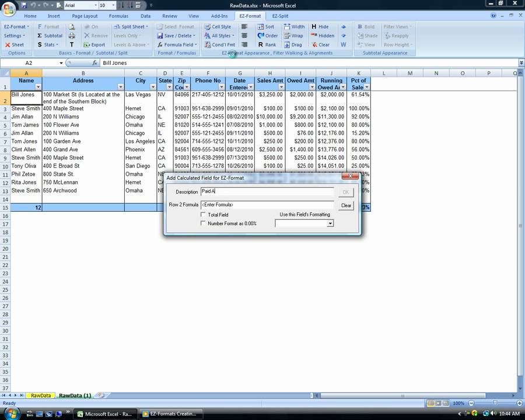525x420 pixels.
Task: Switch to the Formulas tab
Action: (118, 16)
